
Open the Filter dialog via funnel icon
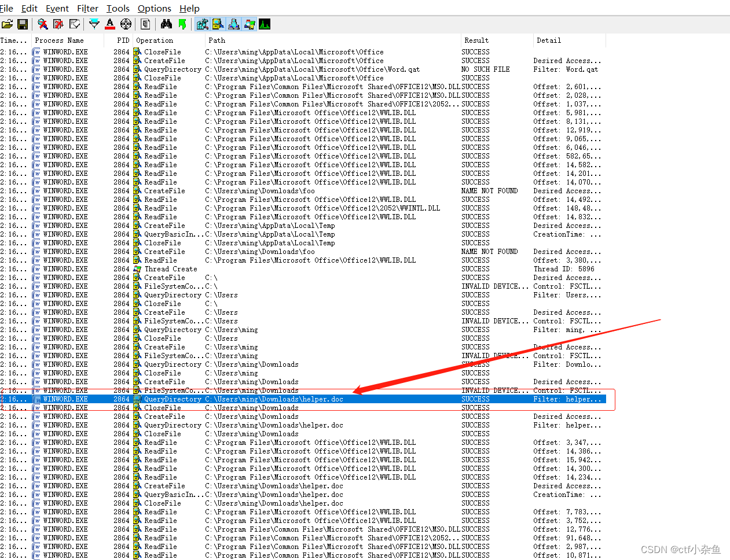tap(94, 24)
